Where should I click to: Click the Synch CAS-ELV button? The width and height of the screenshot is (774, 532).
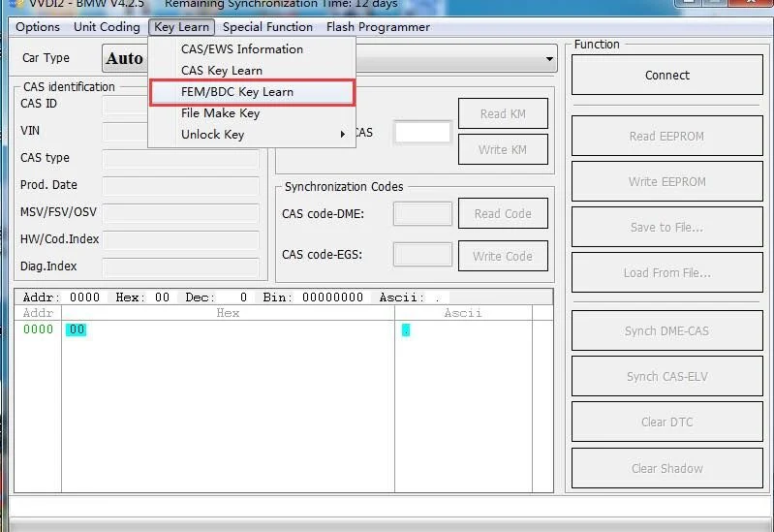pos(666,376)
